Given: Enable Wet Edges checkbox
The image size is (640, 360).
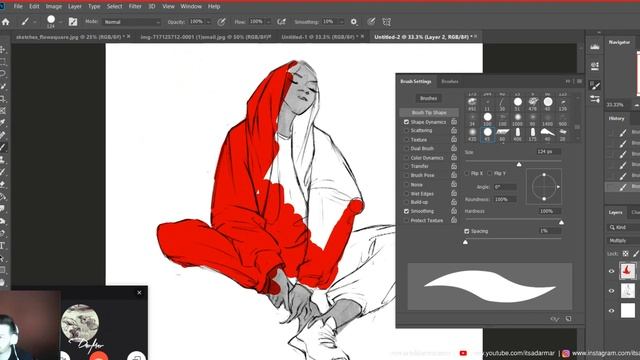Looking at the screenshot, I should click(x=406, y=193).
